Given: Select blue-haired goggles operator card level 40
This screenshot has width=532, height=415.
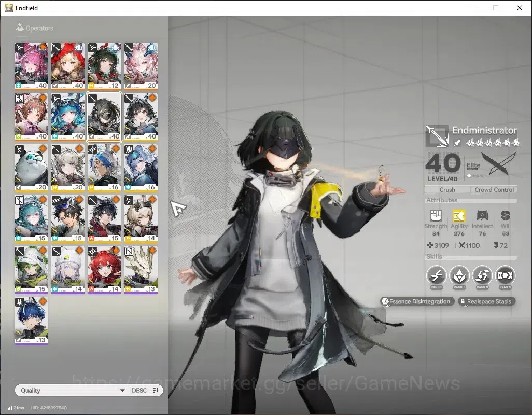Looking at the screenshot, I should [68, 117].
